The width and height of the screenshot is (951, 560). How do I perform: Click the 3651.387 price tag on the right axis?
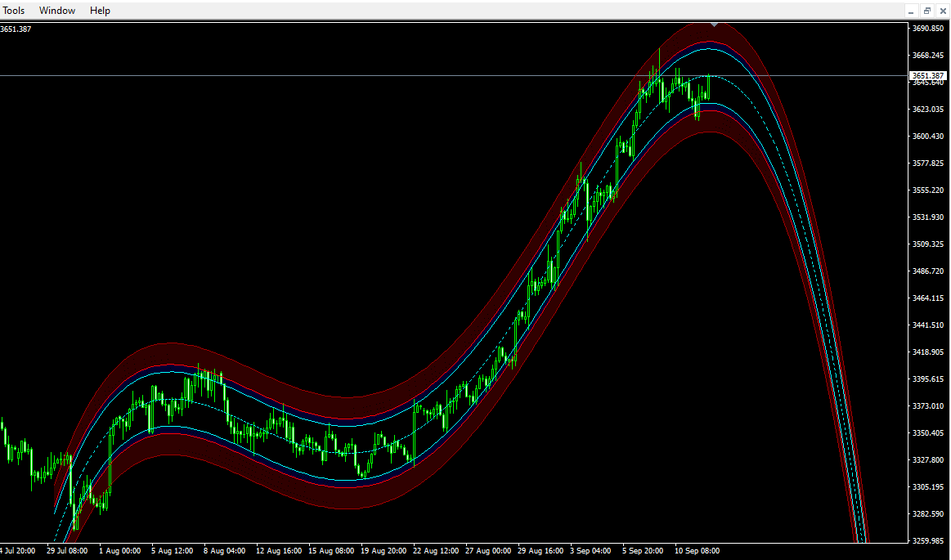928,75
